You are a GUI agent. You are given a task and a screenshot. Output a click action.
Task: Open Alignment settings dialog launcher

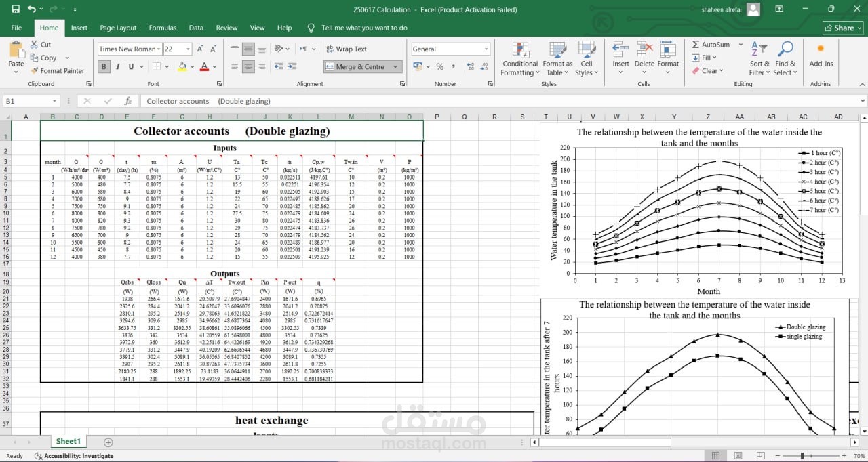click(x=402, y=84)
